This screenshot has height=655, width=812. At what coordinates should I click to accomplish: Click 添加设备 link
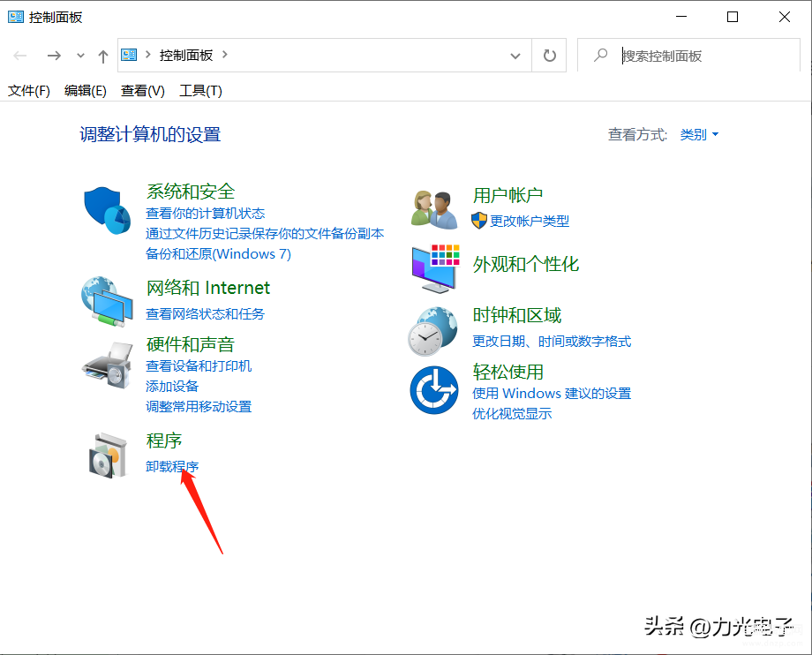point(172,387)
